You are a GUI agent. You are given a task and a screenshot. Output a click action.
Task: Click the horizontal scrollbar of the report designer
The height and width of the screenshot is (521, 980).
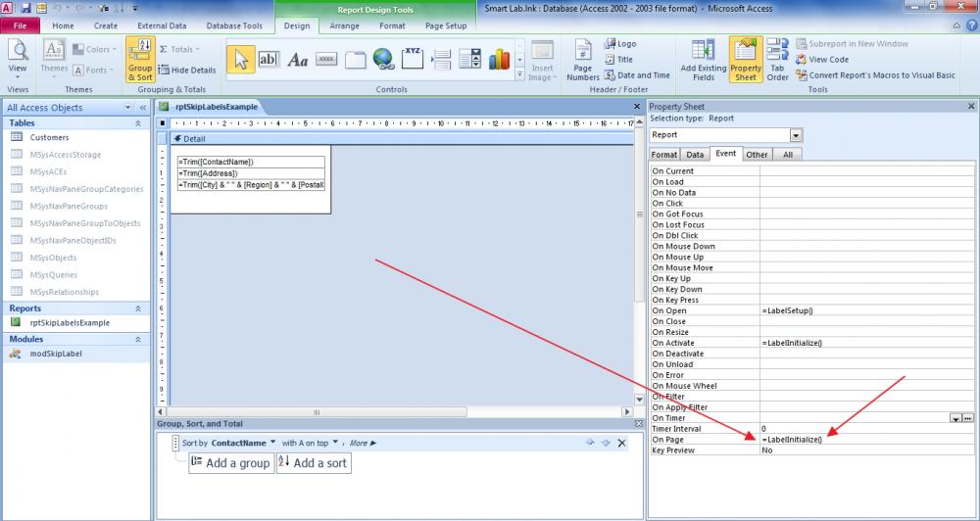coord(394,412)
